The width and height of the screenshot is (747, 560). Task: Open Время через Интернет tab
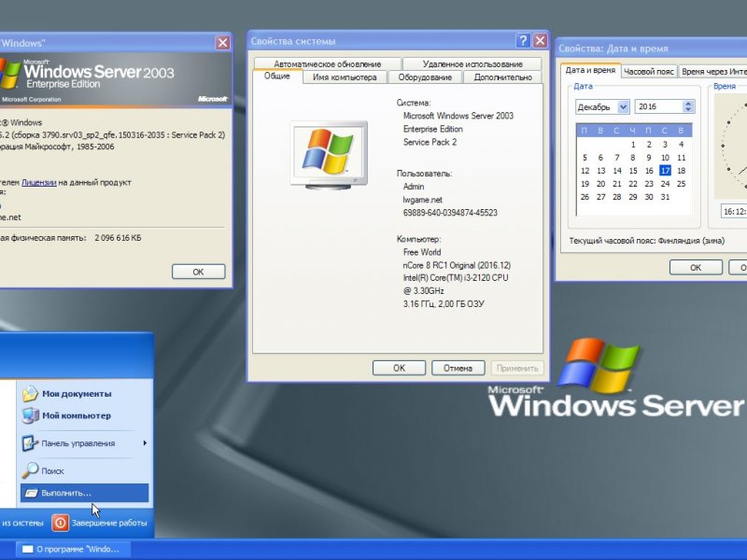pyautogui.click(x=713, y=72)
